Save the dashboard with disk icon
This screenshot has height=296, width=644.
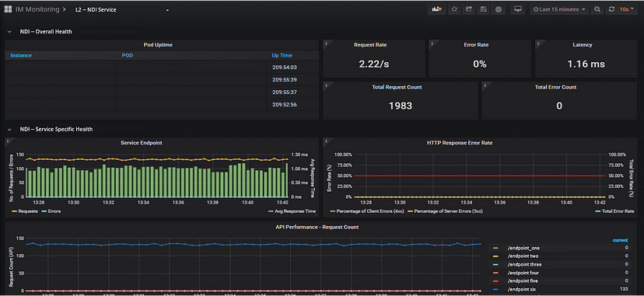coord(484,9)
